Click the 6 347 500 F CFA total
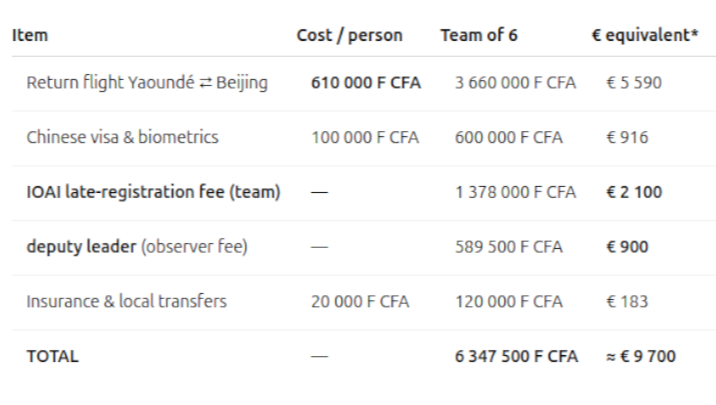The height and width of the screenshot is (405, 716). [x=516, y=357]
